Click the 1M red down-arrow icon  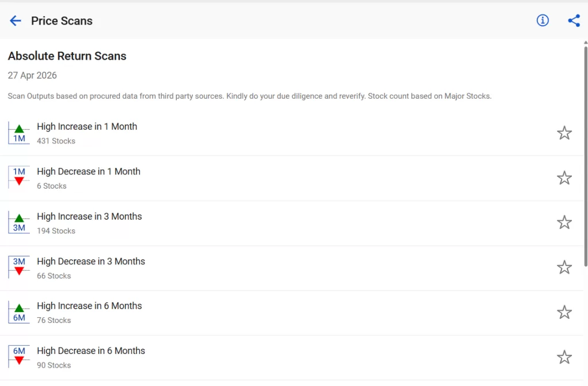coord(19,178)
